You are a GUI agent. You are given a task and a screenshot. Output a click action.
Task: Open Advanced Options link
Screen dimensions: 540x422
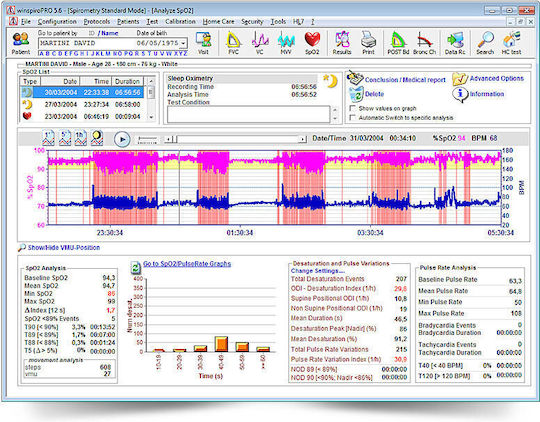pyautogui.click(x=497, y=79)
